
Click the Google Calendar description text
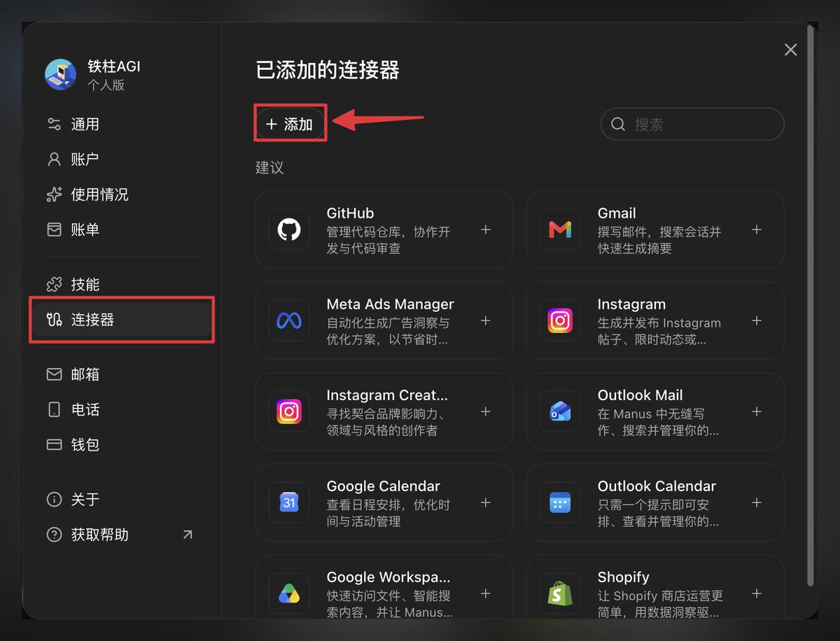pyautogui.click(x=388, y=513)
